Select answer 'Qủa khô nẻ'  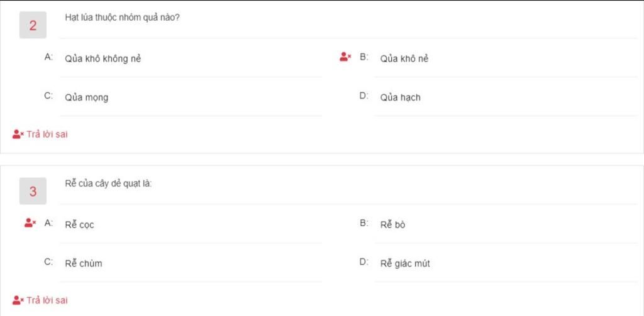pyautogui.click(x=404, y=59)
